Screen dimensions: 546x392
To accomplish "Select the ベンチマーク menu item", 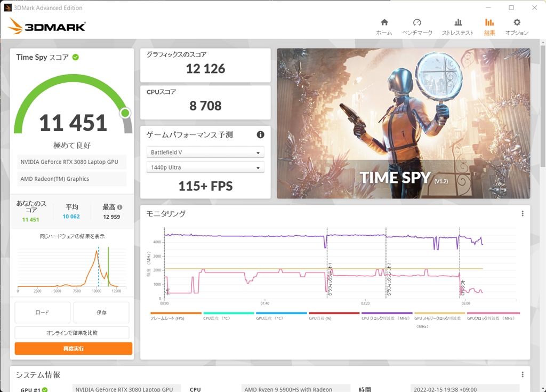I will pos(417,25).
